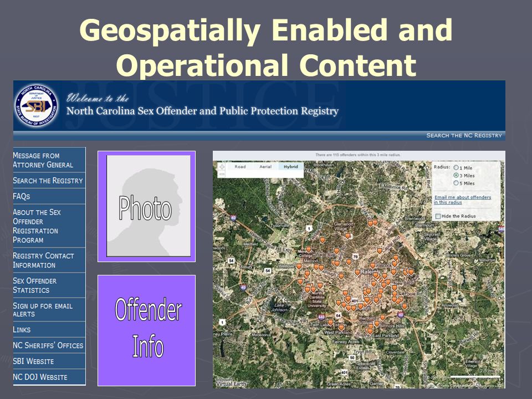Click the map zoom out minus button

pos(222,174)
